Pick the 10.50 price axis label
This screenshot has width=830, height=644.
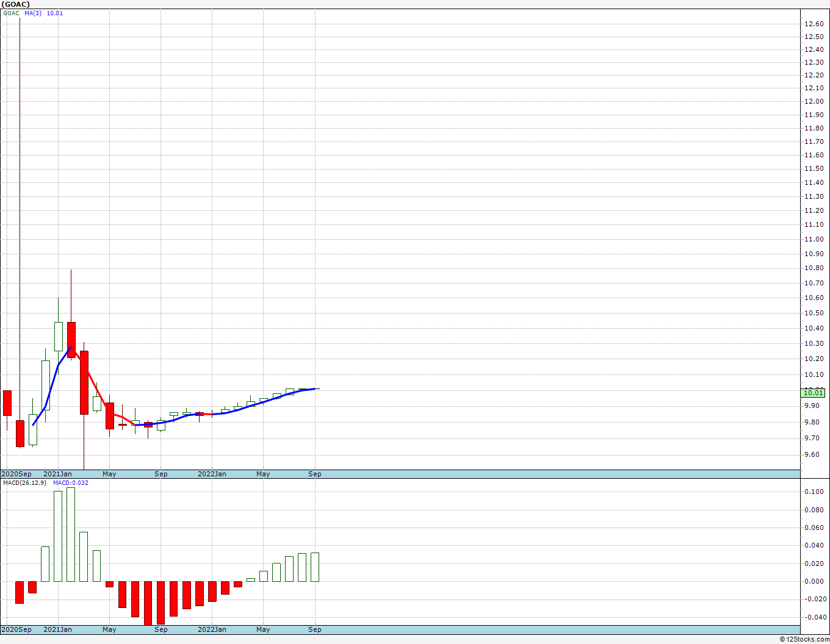(x=814, y=313)
